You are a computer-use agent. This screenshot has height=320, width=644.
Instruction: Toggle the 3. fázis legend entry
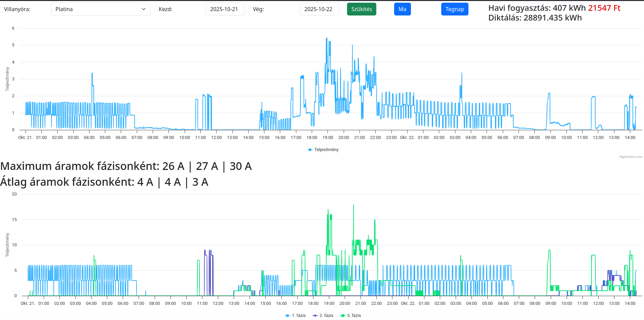coord(354,316)
